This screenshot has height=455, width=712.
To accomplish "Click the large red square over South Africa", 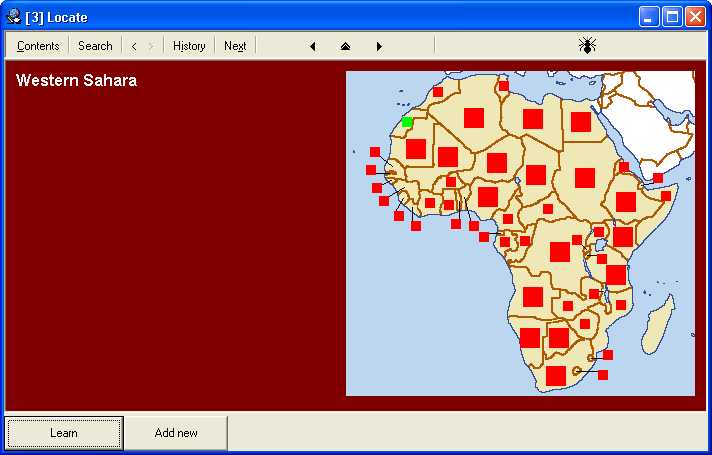I will tap(556, 376).
